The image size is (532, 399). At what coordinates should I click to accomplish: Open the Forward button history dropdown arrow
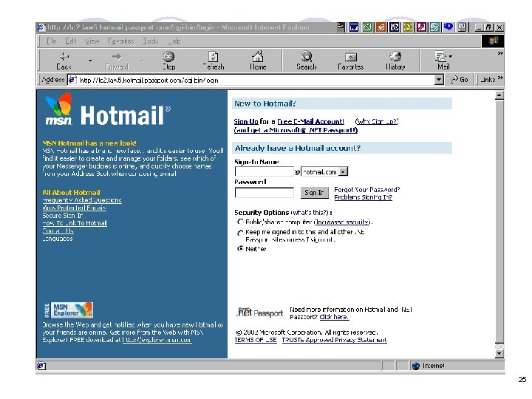143,61
